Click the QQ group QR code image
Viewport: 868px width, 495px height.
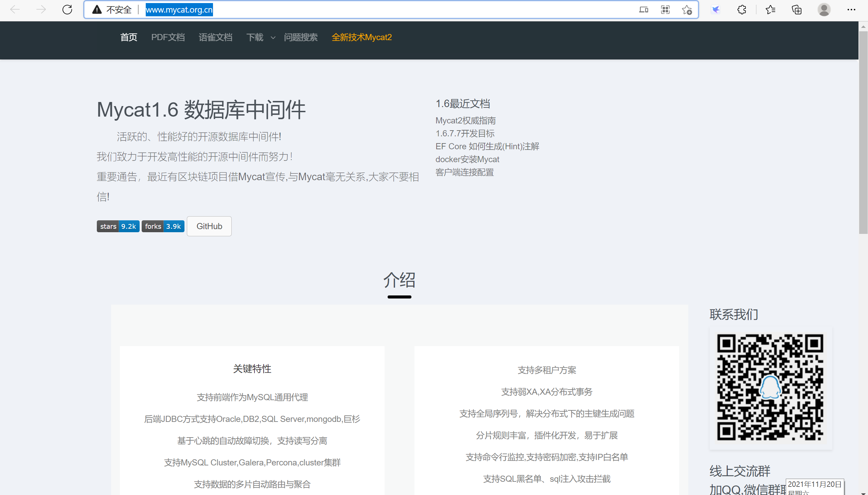point(770,388)
